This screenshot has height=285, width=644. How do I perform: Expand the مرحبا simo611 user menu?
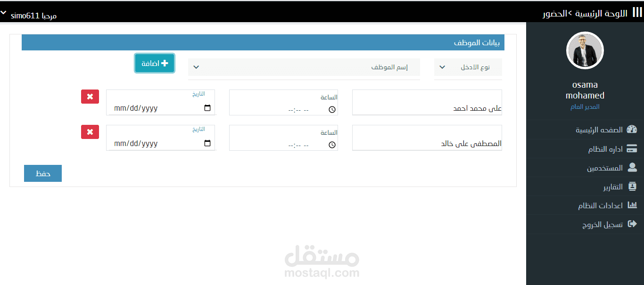29,16
